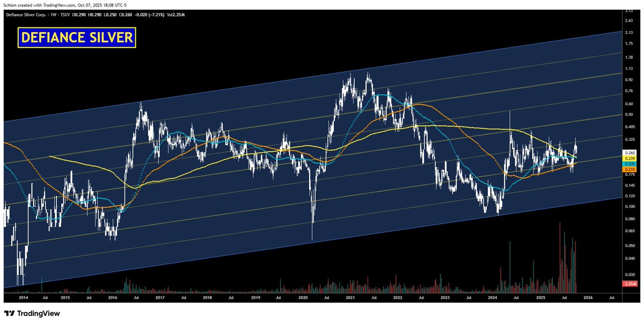Click the 2025 label on the time axis
Screen dimensions: 644x324
click(540, 297)
